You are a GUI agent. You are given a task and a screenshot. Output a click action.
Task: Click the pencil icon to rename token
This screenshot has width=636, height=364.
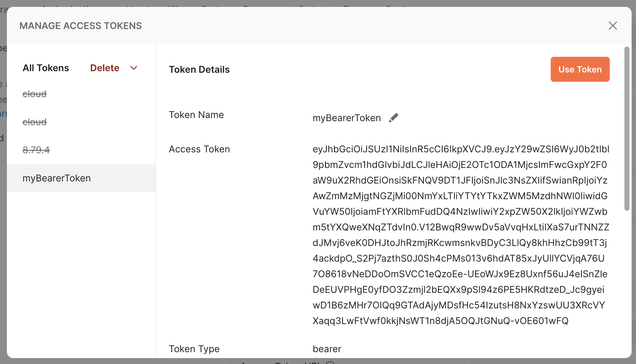(x=393, y=118)
